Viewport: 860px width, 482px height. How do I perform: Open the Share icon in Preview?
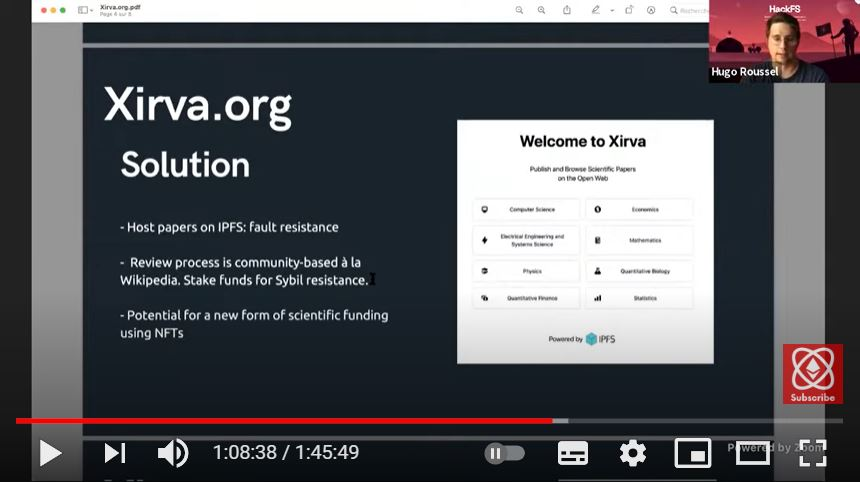(567, 10)
